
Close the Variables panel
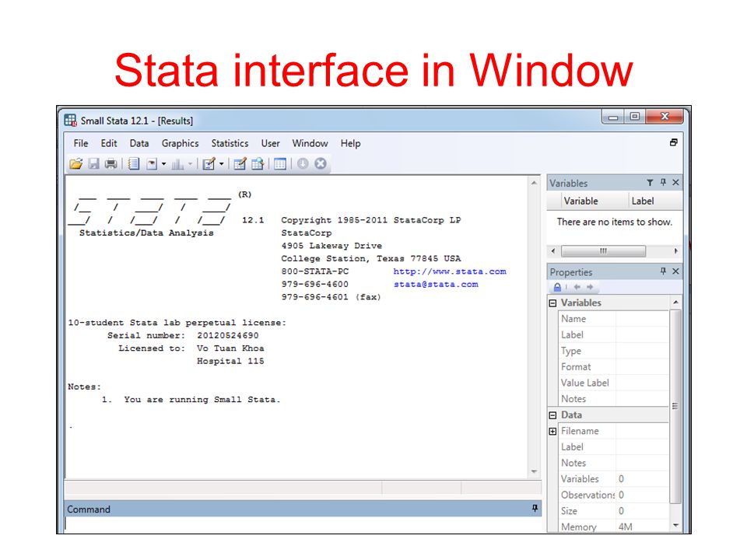coord(675,182)
